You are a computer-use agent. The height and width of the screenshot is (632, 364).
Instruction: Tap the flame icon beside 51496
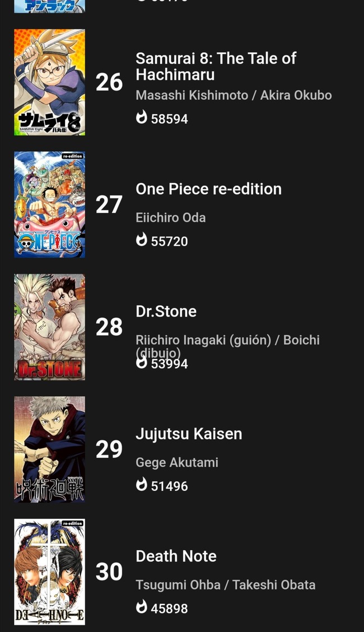tap(141, 485)
